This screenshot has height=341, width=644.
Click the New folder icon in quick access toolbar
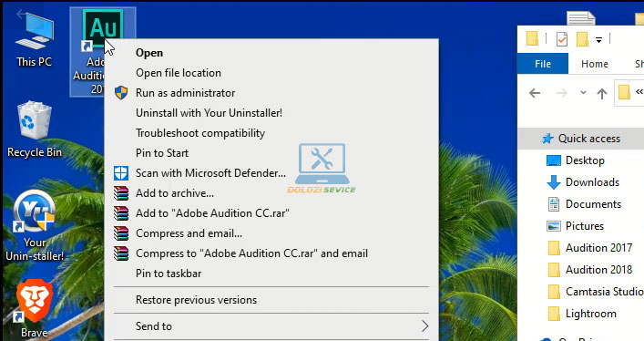(x=582, y=39)
